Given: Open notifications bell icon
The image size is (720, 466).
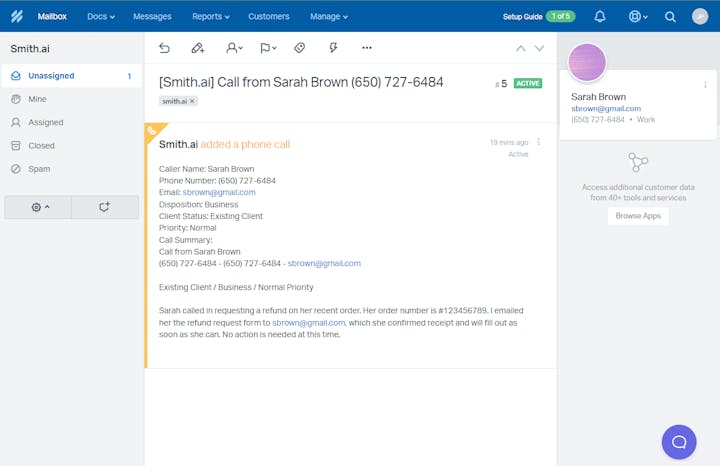Looking at the screenshot, I should pyautogui.click(x=600, y=17).
